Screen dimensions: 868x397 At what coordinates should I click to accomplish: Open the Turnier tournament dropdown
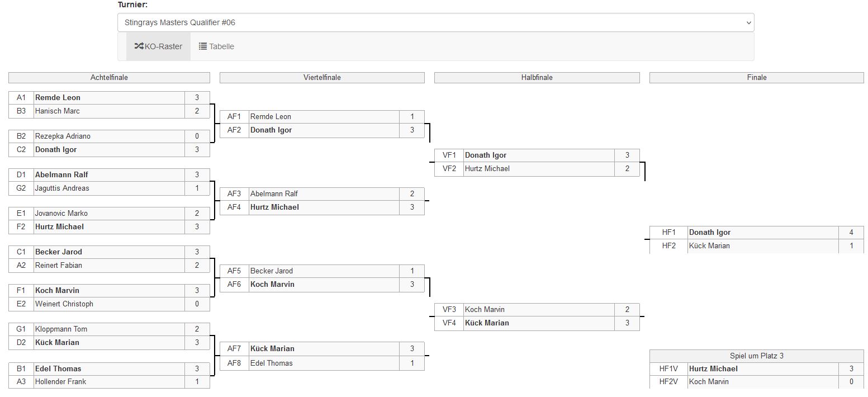[435, 23]
